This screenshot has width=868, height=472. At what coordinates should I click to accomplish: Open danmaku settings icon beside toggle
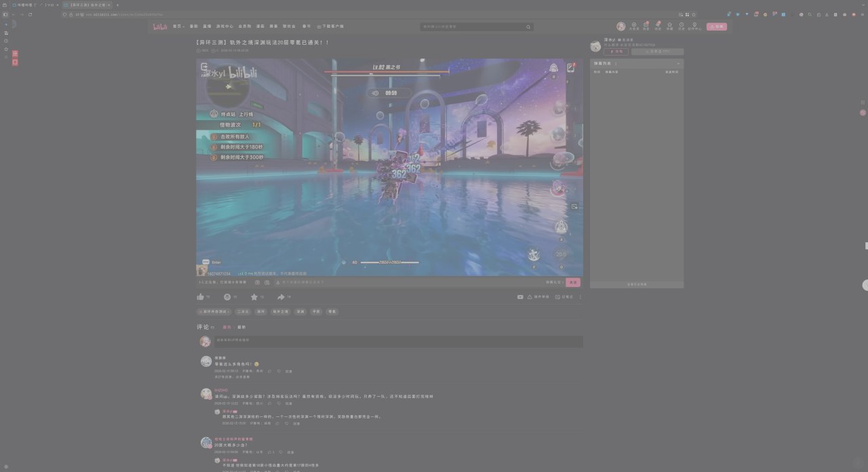267,282
